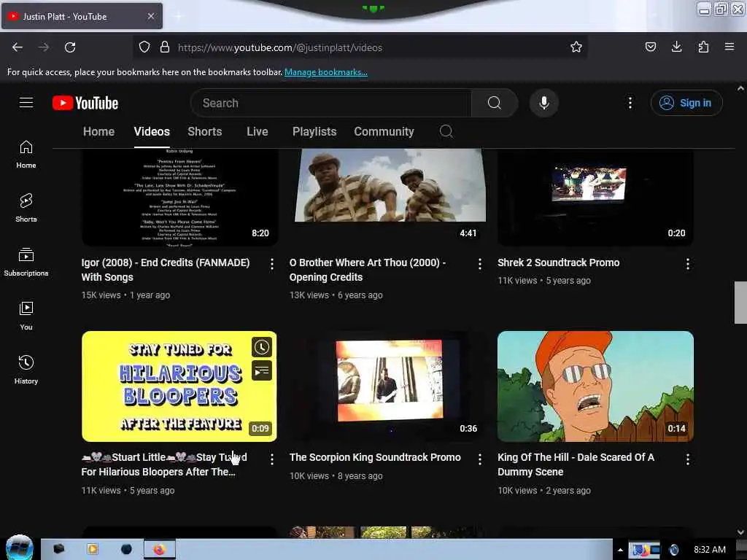Click the scrollbar up arrow
Viewport: 747px width, 560px height.
[740, 88]
